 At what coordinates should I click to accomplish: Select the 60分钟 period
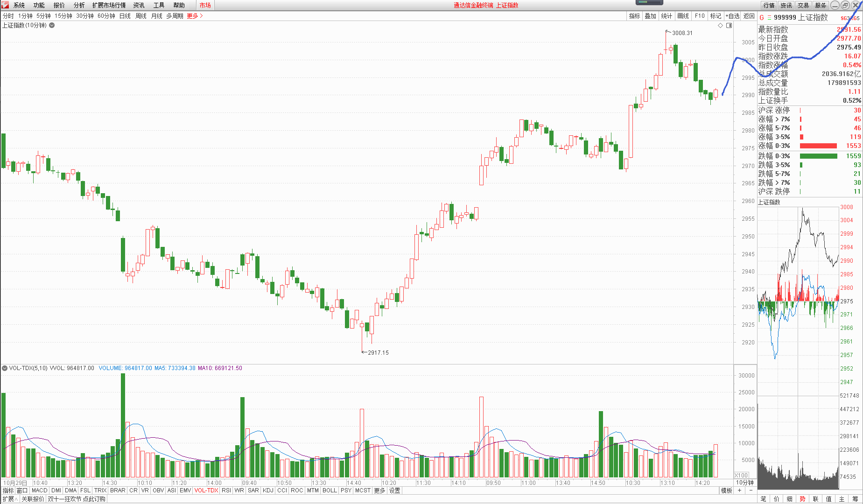pyautogui.click(x=106, y=16)
